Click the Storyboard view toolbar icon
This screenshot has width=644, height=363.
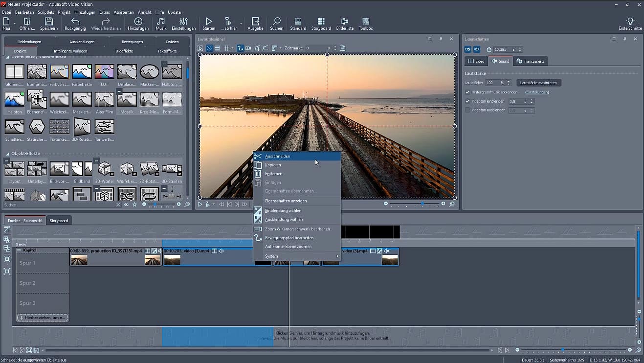[x=321, y=23]
